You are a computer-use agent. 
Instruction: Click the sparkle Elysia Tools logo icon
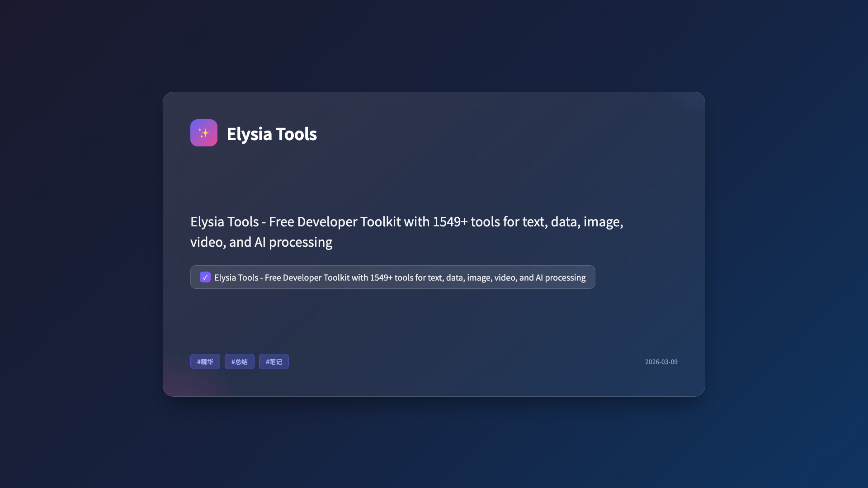click(203, 133)
